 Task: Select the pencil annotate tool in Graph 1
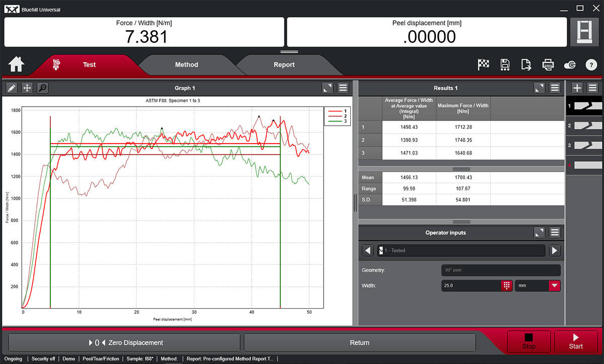[x=12, y=88]
